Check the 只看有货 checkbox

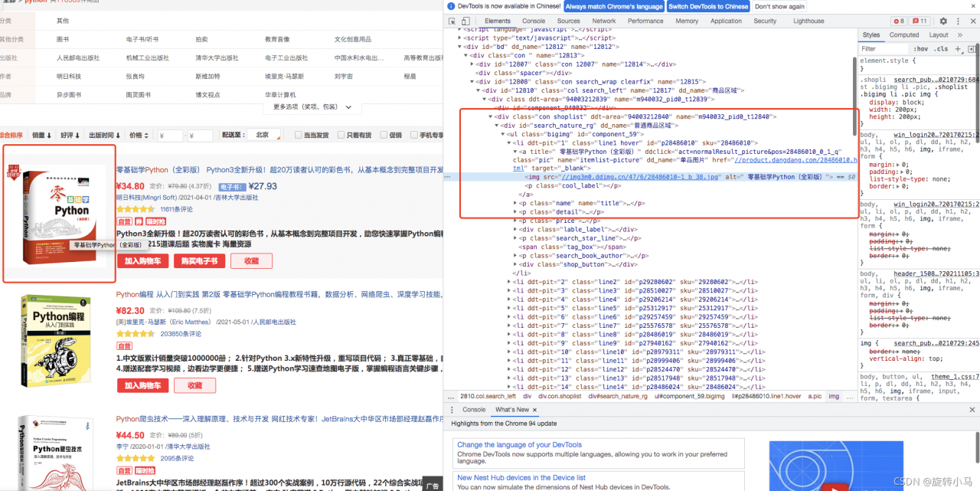point(341,135)
